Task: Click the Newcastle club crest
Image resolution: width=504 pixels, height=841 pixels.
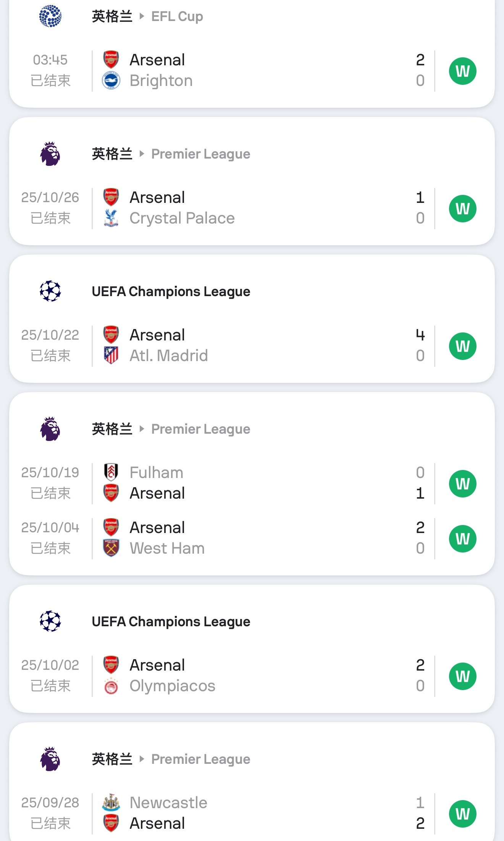Action: click(111, 802)
